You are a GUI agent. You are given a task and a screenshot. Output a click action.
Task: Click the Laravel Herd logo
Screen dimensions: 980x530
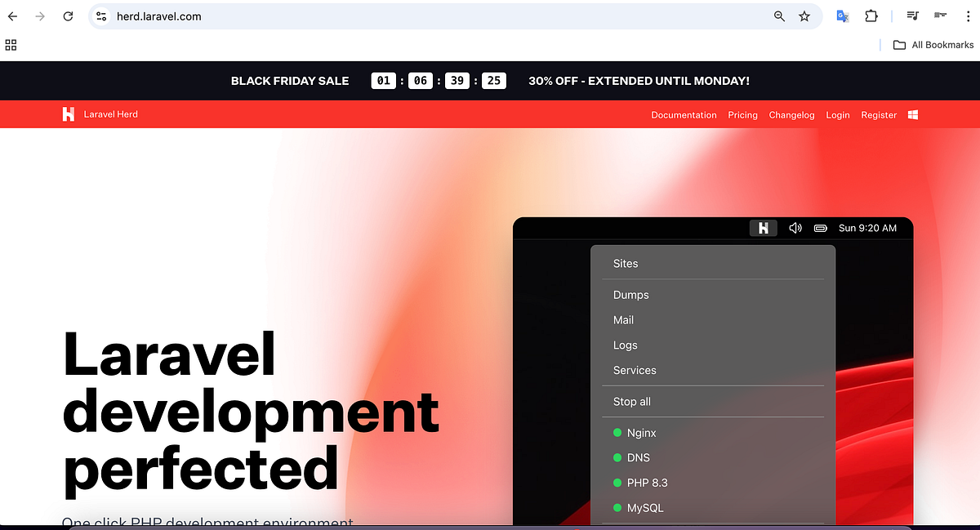(100, 114)
